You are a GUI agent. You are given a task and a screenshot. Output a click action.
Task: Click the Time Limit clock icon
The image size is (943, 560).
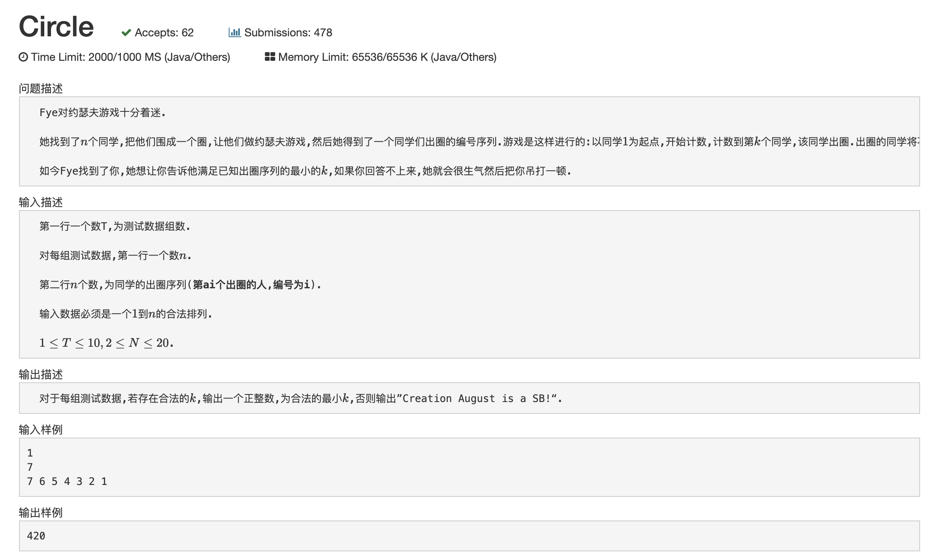click(x=23, y=57)
